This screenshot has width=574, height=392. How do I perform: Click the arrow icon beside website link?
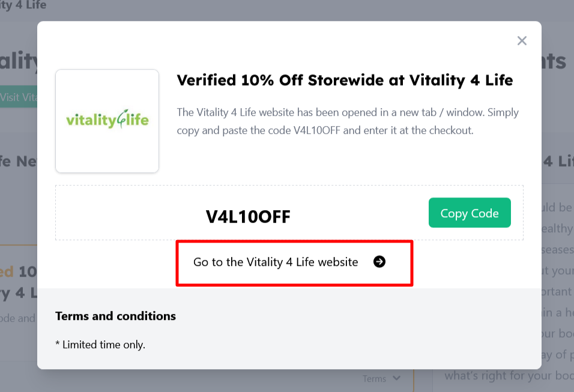click(x=379, y=262)
